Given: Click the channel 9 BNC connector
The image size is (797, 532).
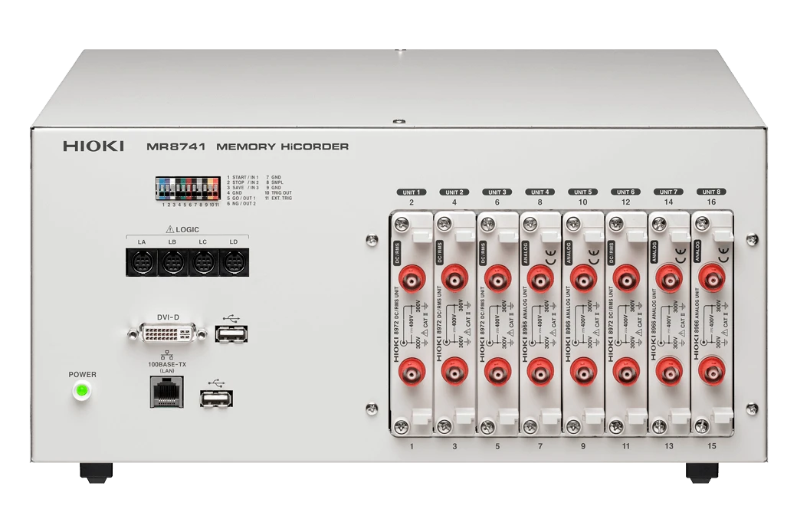Looking at the screenshot, I should click(x=583, y=373).
